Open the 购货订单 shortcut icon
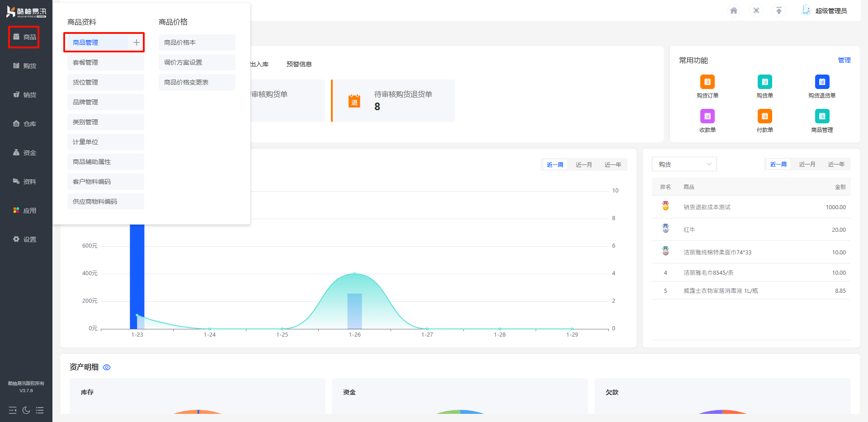Image resolution: width=868 pixels, height=422 pixels. point(707,82)
